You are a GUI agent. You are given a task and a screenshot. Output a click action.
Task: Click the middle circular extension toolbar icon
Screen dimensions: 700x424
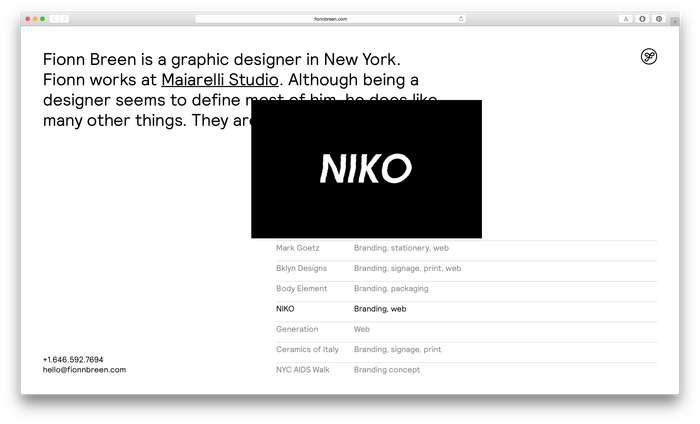pyautogui.click(x=642, y=19)
